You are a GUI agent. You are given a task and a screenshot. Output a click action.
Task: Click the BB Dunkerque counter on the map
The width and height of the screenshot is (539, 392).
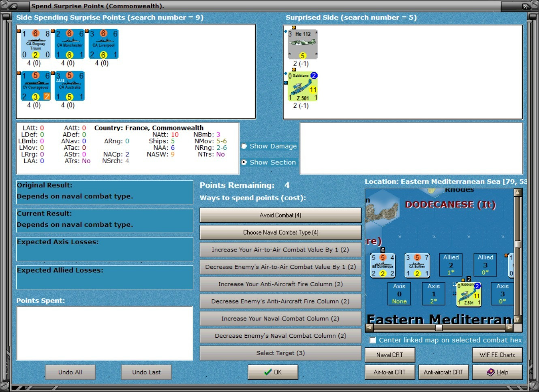[x=383, y=265]
